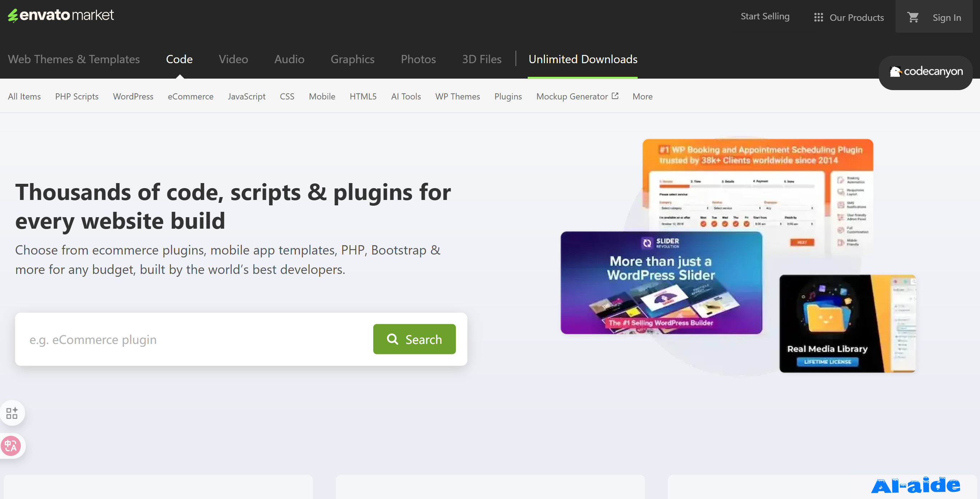This screenshot has width=980, height=499.
Task: Click the pink translate floating icon
Action: tap(11, 446)
